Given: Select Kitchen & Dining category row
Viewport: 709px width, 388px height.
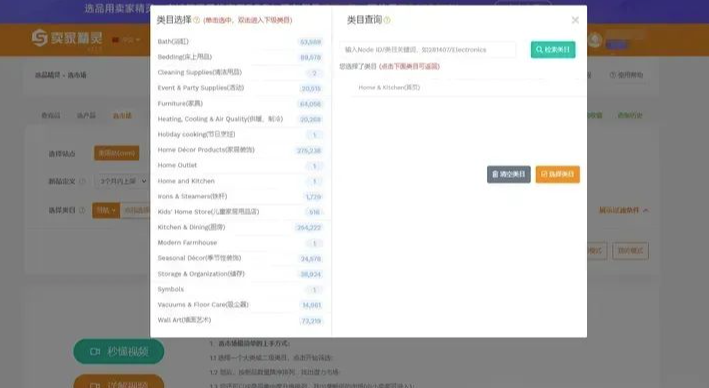Looking at the screenshot, I should coord(240,227).
